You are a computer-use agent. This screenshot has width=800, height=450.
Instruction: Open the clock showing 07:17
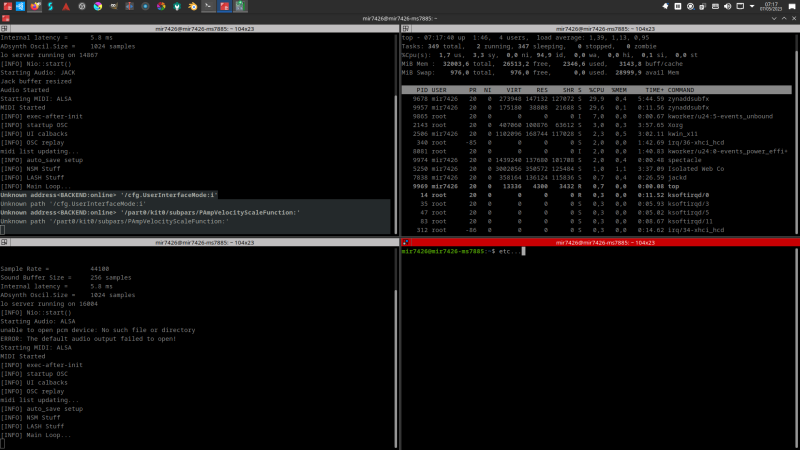click(770, 6)
